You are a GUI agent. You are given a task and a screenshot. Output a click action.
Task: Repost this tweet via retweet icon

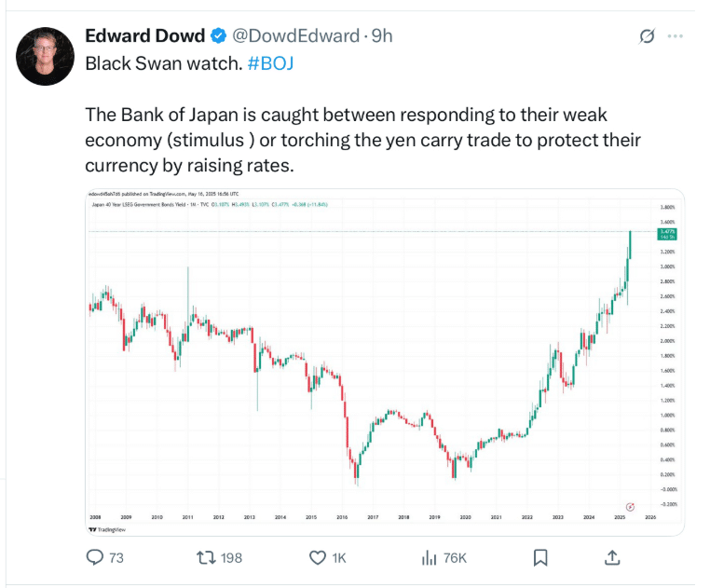(206, 557)
